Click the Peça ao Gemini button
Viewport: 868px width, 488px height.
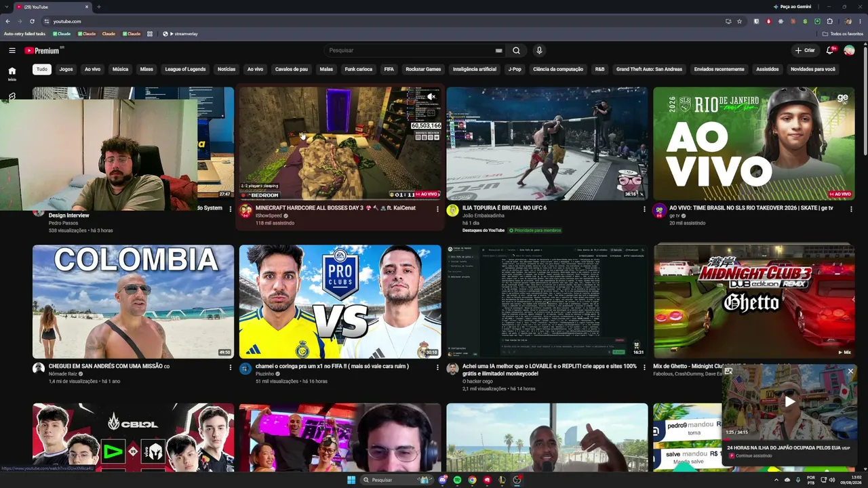792,7
